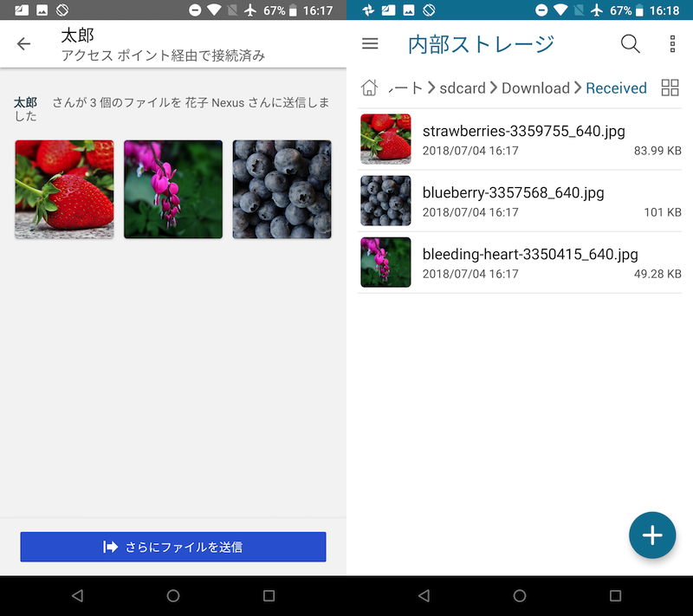
Task: Tap airplane mode icon in left status bar
Action: (x=250, y=10)
